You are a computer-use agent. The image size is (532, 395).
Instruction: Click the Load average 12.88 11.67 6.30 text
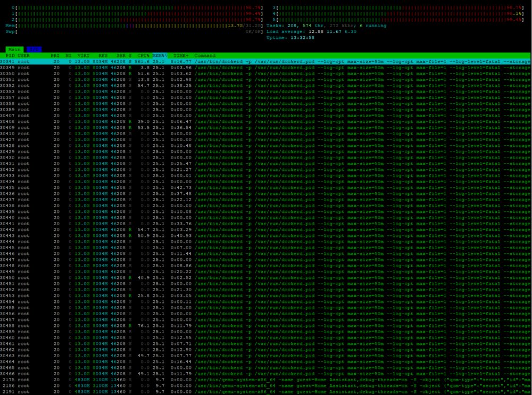[x=311, y=32]
